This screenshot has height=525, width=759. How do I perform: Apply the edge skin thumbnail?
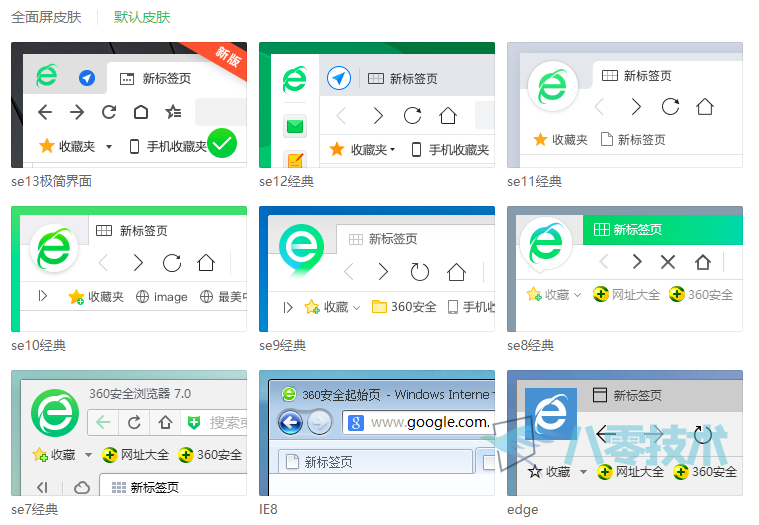click(624, 433)
